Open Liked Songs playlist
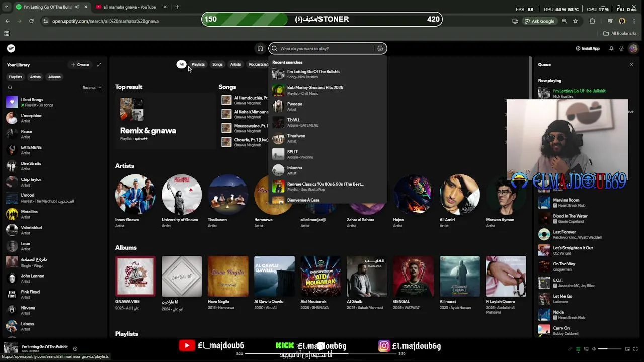Viewport: 644px width, 362px height. [x=54, y=102]
